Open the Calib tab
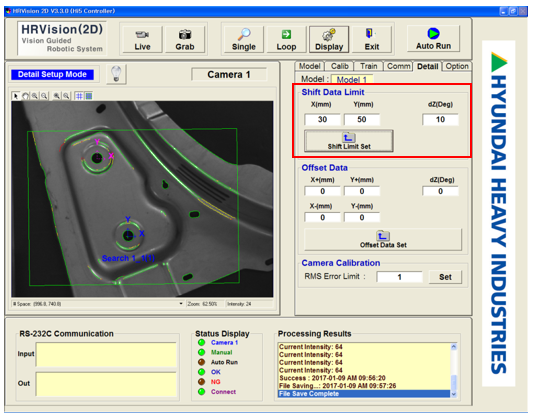The height and width of the screenshot is (420, 539). (340, 66)
